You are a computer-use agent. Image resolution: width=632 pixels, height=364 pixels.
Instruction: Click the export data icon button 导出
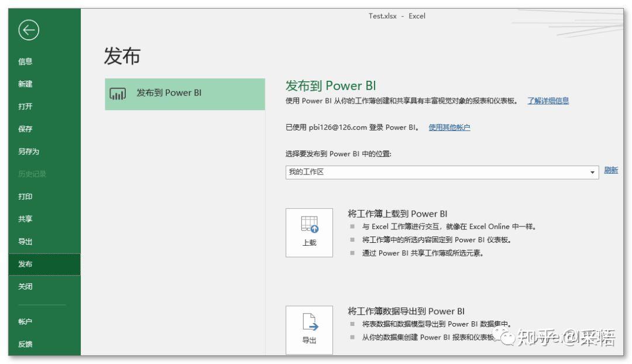(x=309, y=330)
